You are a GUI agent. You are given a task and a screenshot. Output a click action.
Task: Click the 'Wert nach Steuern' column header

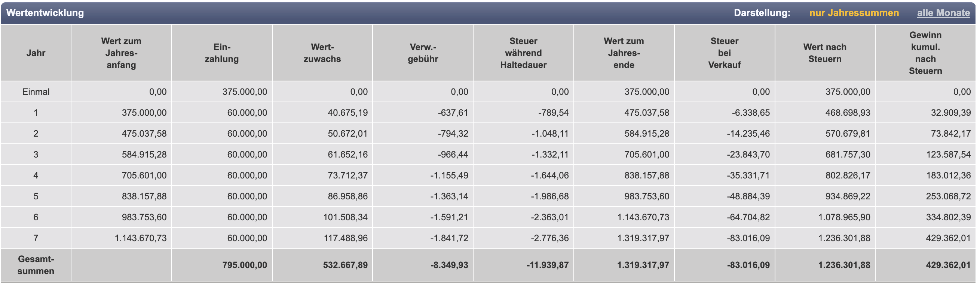click(824, 53)
